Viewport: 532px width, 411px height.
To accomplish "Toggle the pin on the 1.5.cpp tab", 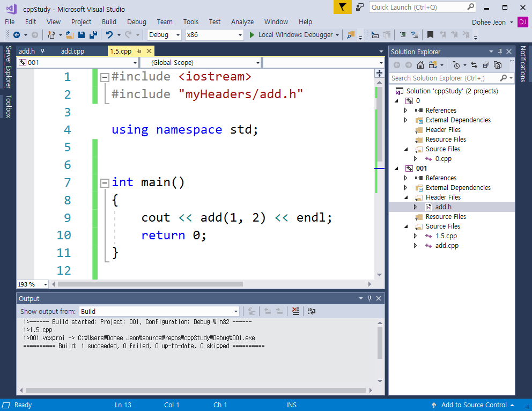I will click(139, 52).
